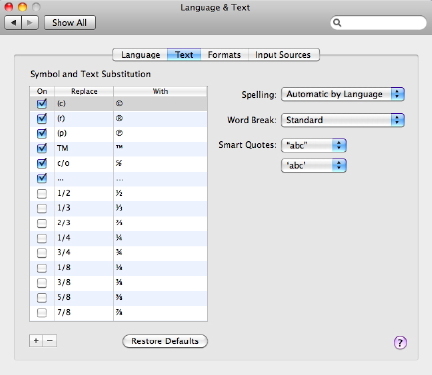Click the red close window button
The image size is (432, 375).
point(9,7)
